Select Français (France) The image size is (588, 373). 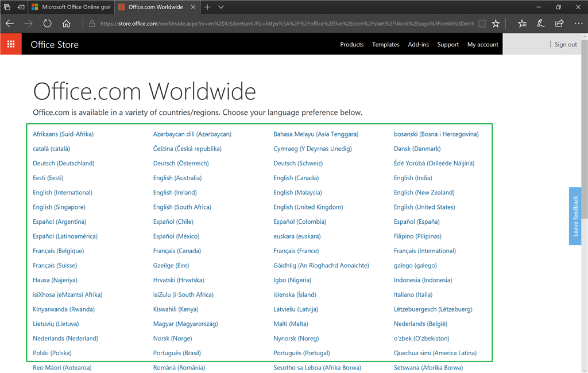tap(296, 251)
